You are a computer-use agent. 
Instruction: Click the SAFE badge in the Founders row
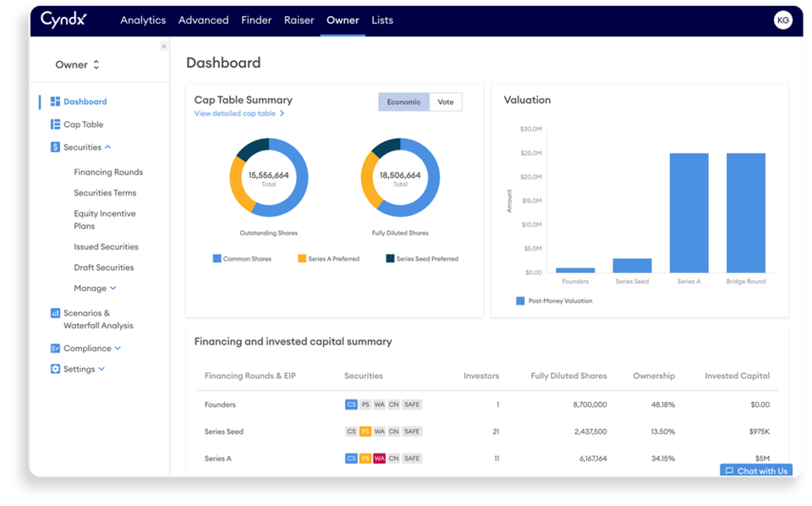412,404
